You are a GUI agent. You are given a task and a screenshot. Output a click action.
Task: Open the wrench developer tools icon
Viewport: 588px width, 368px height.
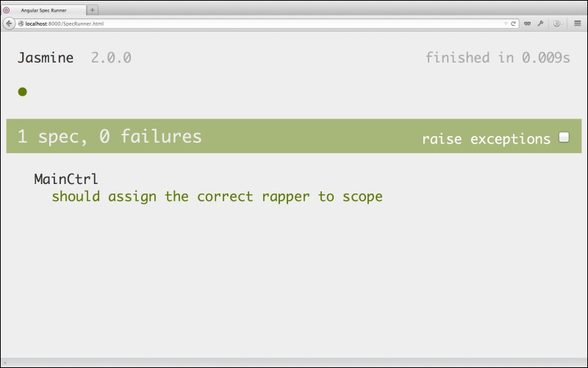540,24
